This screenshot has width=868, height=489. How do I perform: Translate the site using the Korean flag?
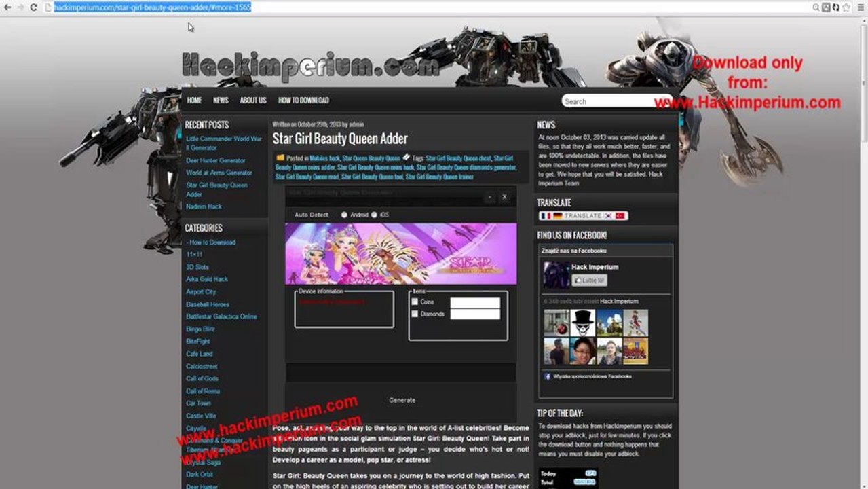[x=609, y=216]
